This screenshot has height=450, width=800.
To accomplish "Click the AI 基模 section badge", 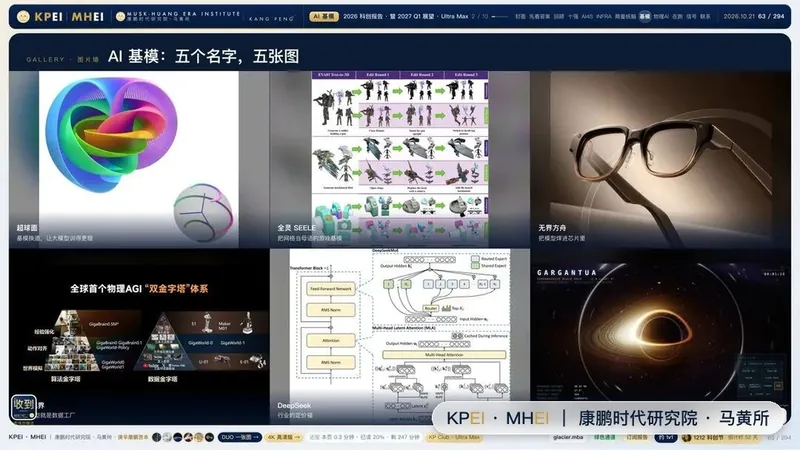I will pyautogui.click(x=324, y=16).
